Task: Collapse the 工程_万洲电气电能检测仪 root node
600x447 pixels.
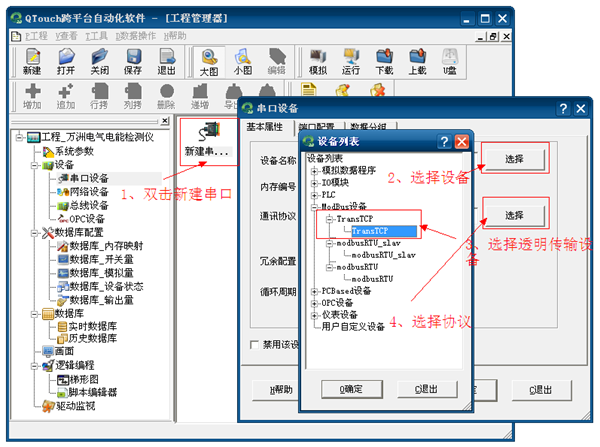Action: click(19, 137)
